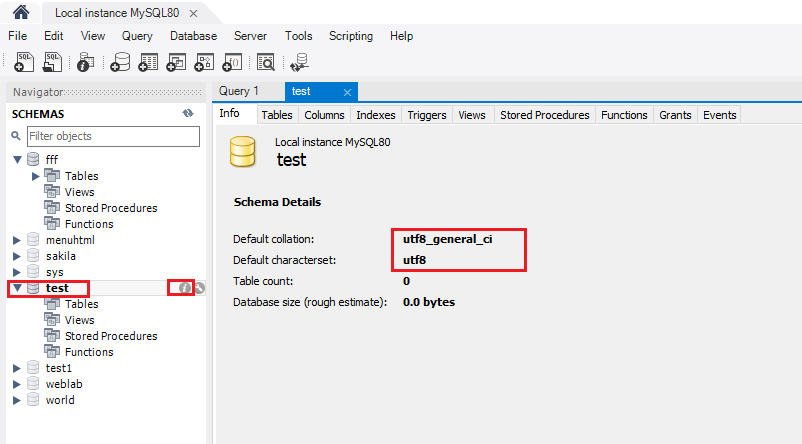Switch to the Stored Procedures tab
This screenshot has width=802, height=444.
click(x=545, y=115)
